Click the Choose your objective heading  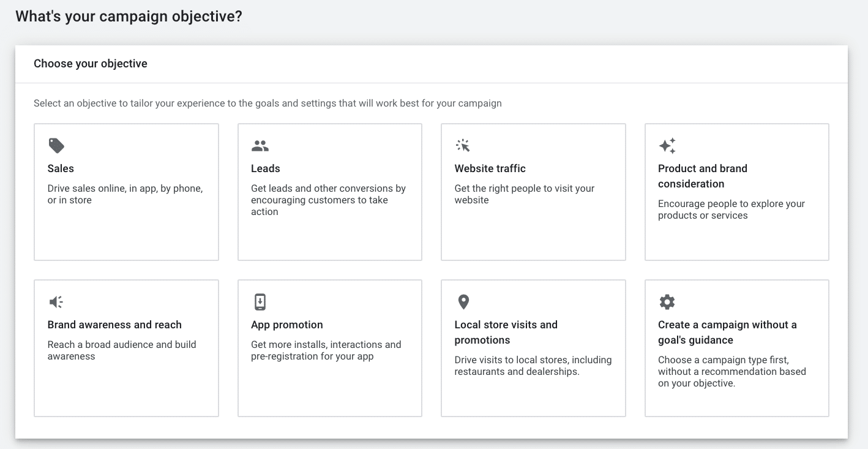(90, 63)
